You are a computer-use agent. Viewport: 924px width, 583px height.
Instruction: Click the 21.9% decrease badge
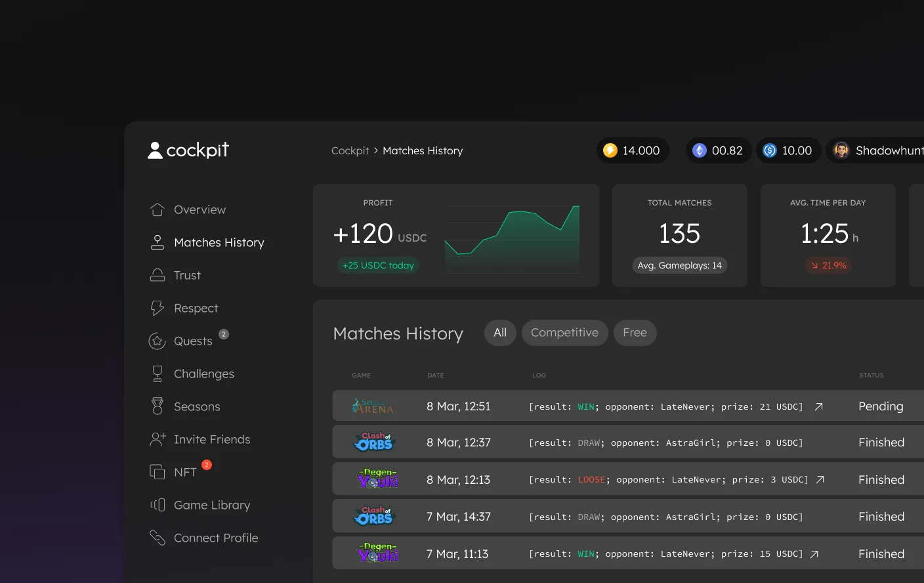click(x=828, y=265)
